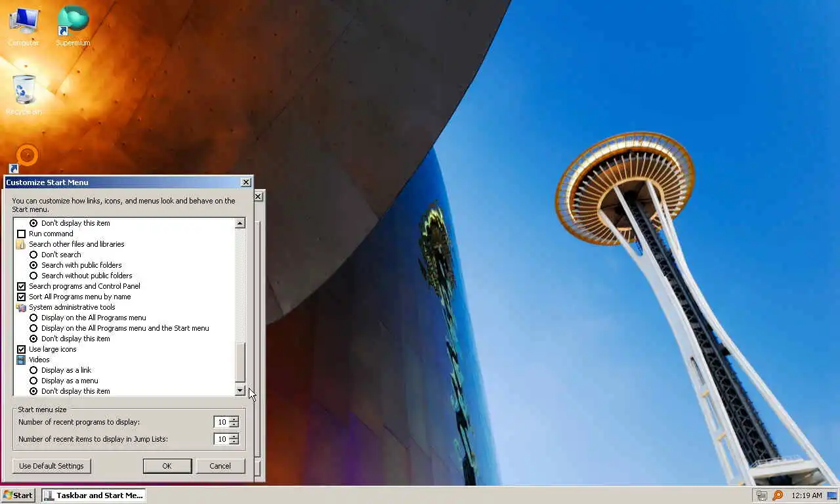Click the 12:19 AM clock
The width and height of the screenshot is (840, 504).
click(x=807, y=495)
